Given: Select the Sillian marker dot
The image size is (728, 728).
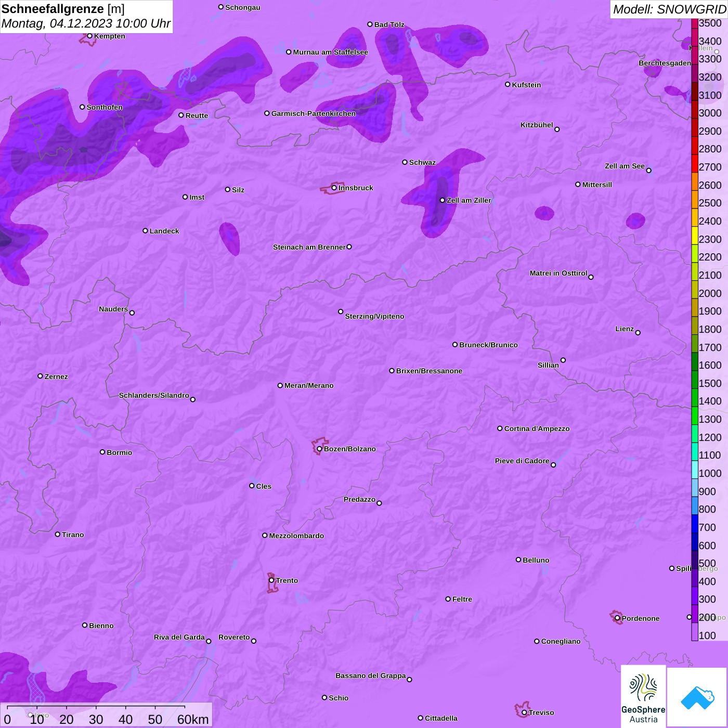Looking at the screenshot, I should (x=563, y=360).
